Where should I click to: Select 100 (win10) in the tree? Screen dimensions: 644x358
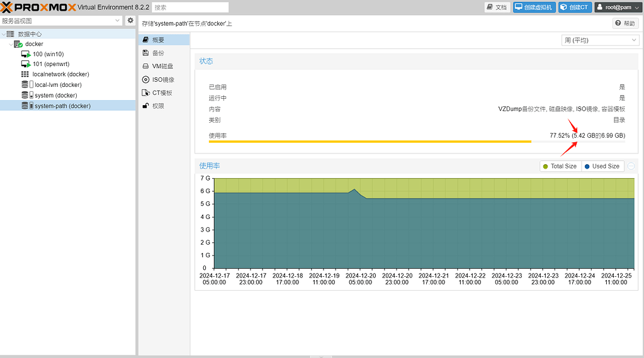(x=48, y=54)
